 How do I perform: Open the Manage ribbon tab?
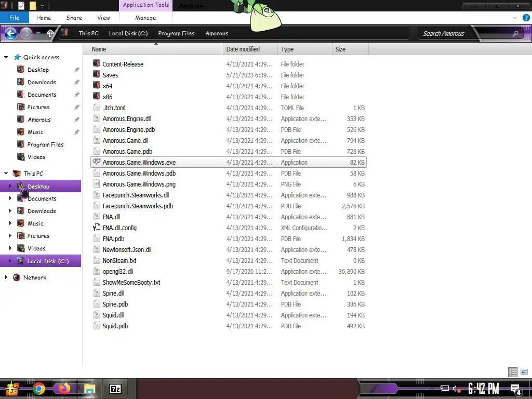click(145, 18)
